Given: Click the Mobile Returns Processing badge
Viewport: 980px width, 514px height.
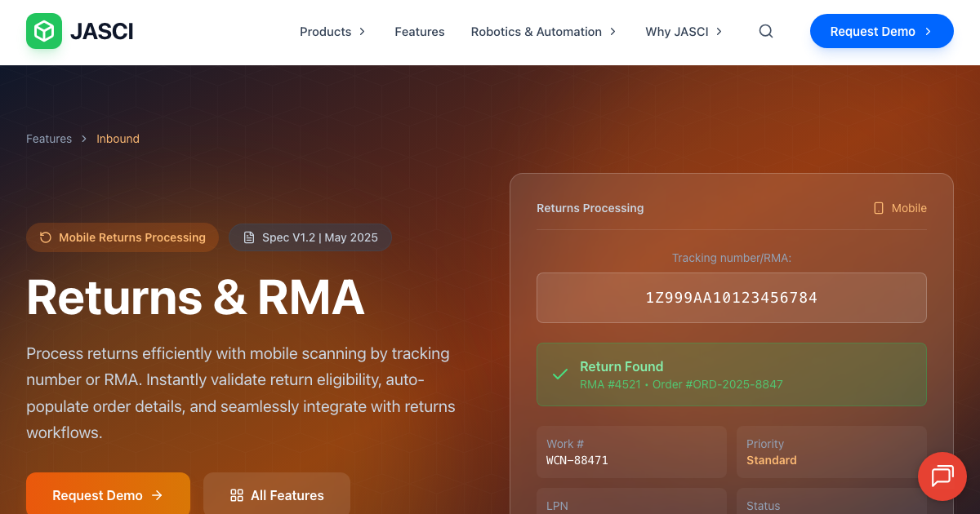Looking at the screenshot, I should point(122,237).
